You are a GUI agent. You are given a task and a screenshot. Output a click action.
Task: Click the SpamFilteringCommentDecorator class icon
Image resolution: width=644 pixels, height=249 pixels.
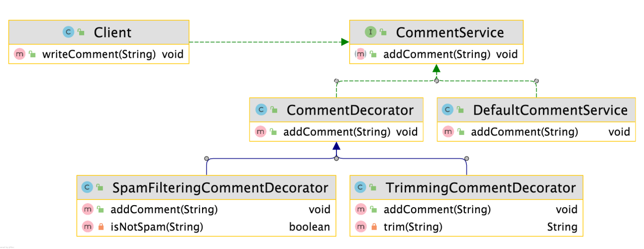pos(88,188)
